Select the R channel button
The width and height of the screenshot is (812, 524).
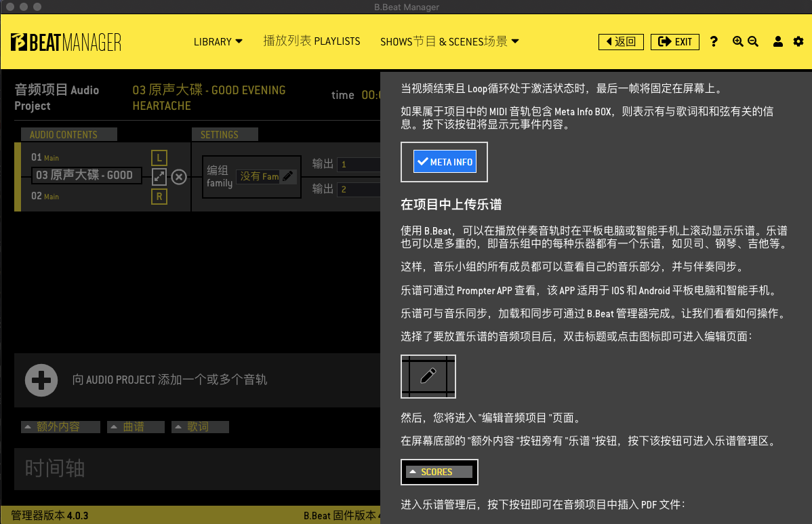pyautogui.click(x=159, y=196)
